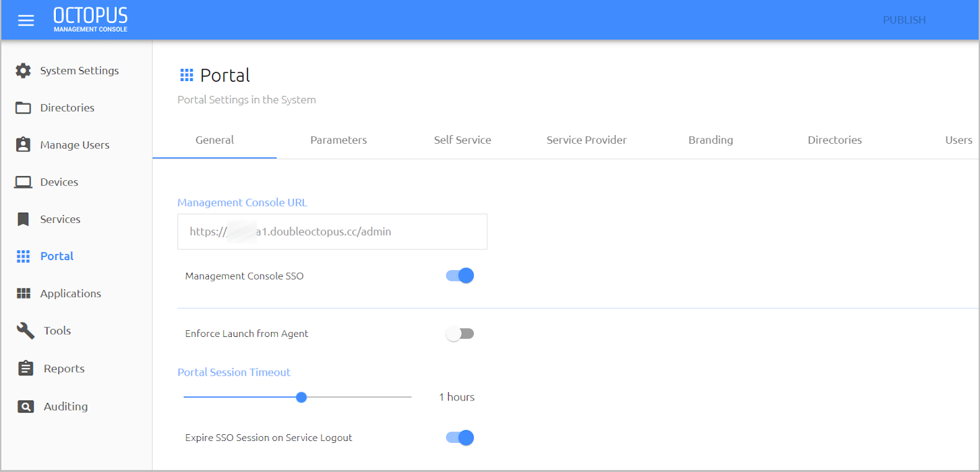Click the Auditing search icon
The width and height of the screenshot is (980, 472).
click(26, 407)
